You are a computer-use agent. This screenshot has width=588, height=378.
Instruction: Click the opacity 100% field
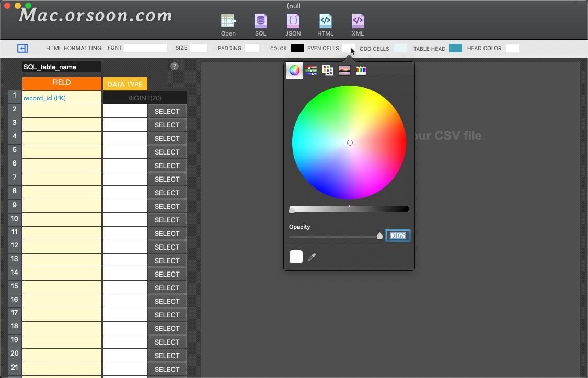pos(398,235)
